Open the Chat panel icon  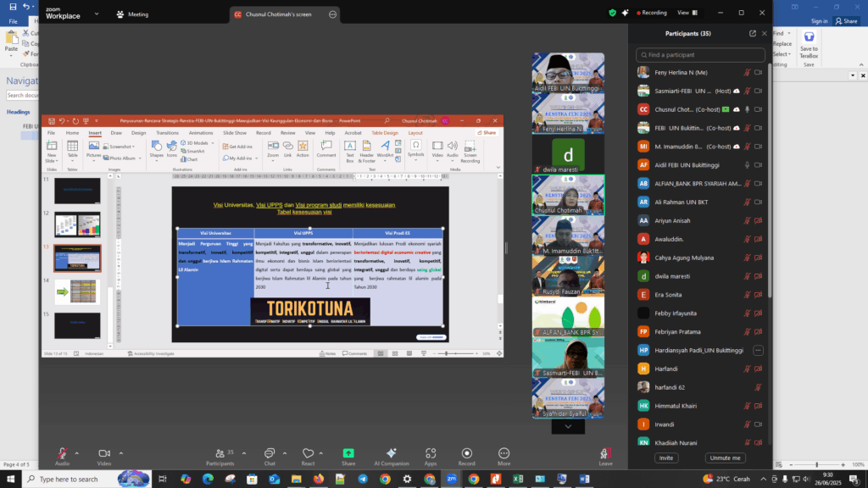click(269, 453)
